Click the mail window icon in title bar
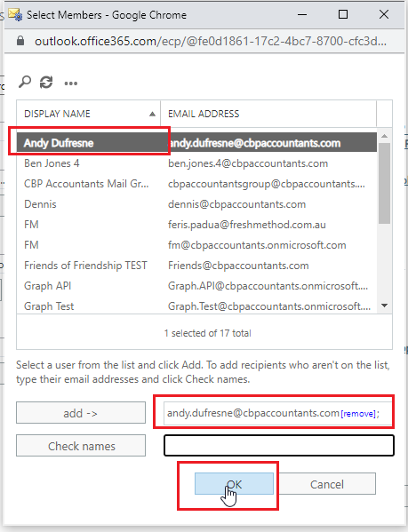The width and height of the screenshot is (408, 532). 15,14
